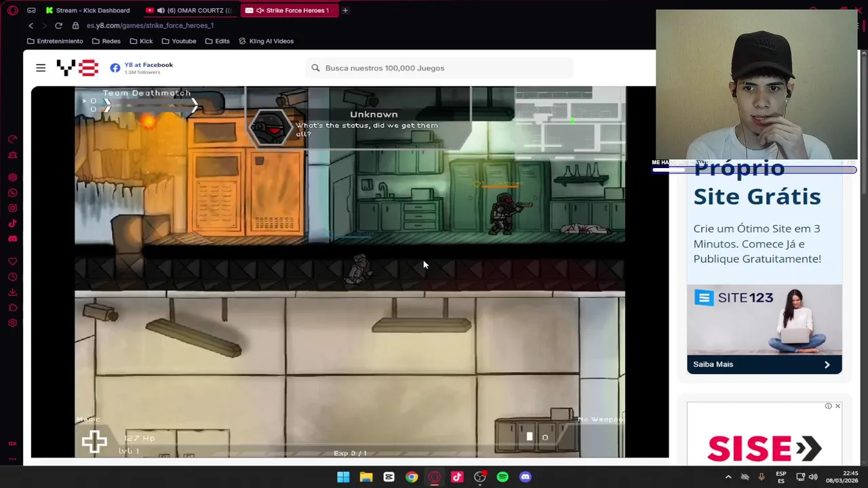Open the Youtube bookmarks folder
The height and width of the screenshot is (488, 868).
(179, 41)
